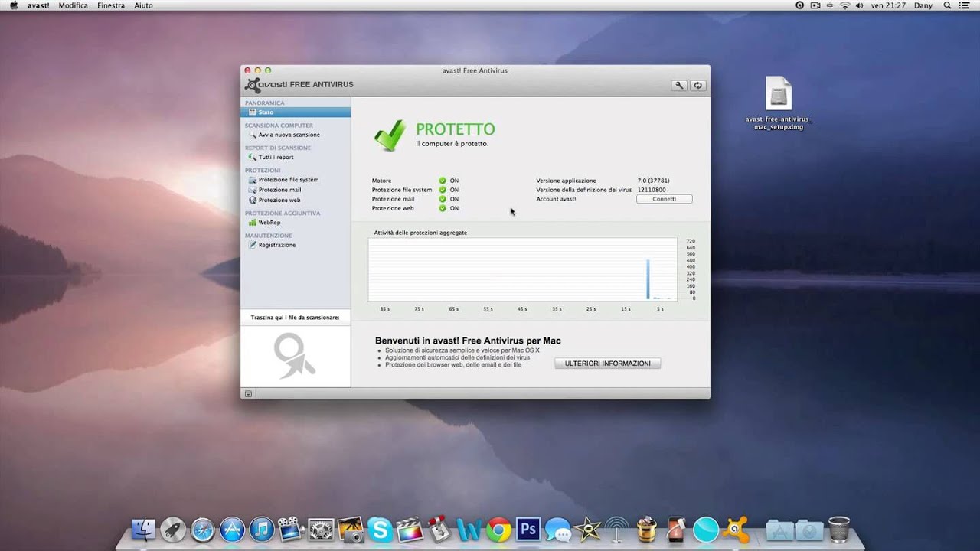
Task: Click the ven 21:27 clock in menu bar
Action: [888, 5]
